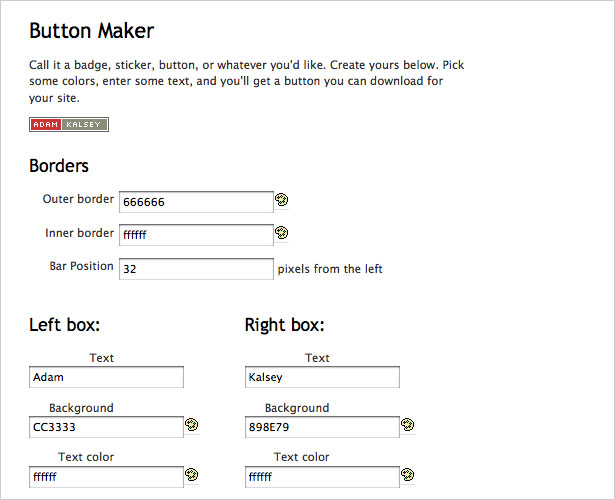
Task: Click the Outer border label
Action: 78,199
